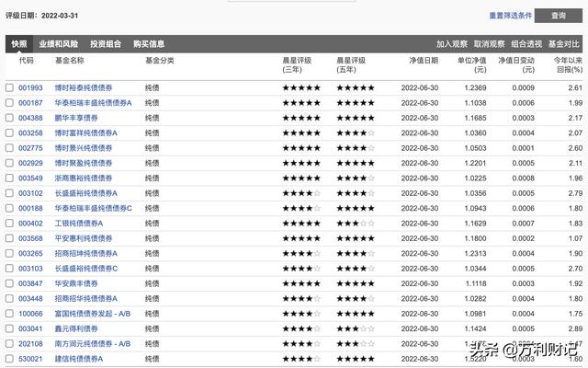This screenshot has width=588, height=368.
Task: Click the 基金分类 column header
Action: [x=160, y=61]
